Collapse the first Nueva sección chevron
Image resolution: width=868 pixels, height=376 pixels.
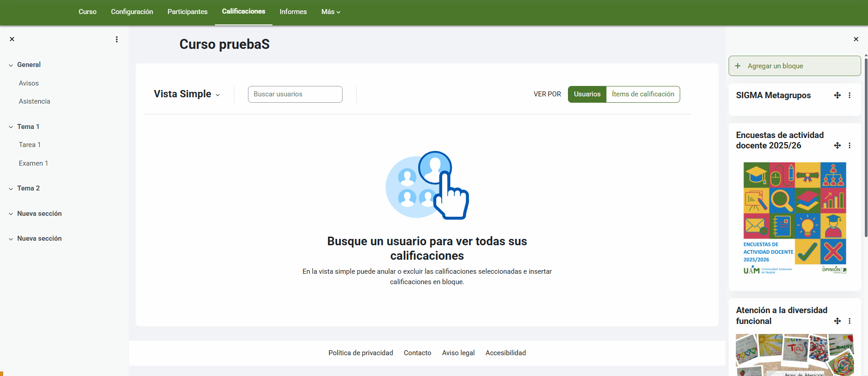pyautogui.click(x=11, y=214)
